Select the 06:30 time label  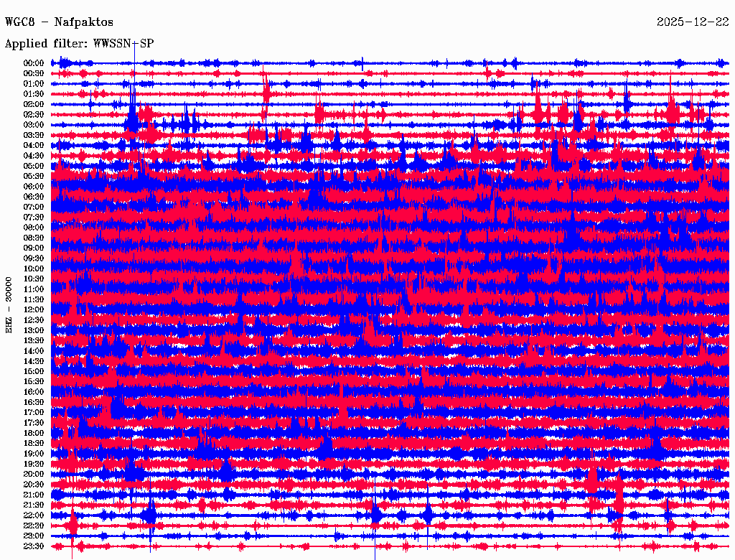pos(34,197)
